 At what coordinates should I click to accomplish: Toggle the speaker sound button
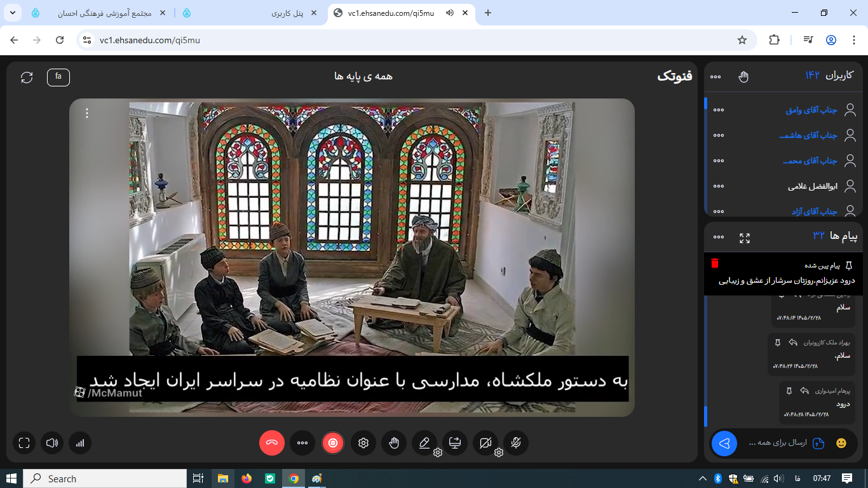[52, 443]
